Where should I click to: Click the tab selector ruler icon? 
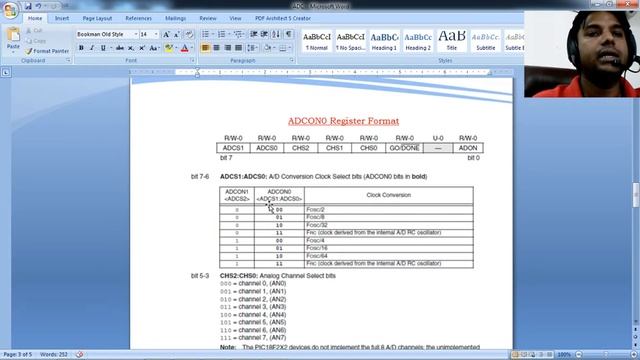6,73
